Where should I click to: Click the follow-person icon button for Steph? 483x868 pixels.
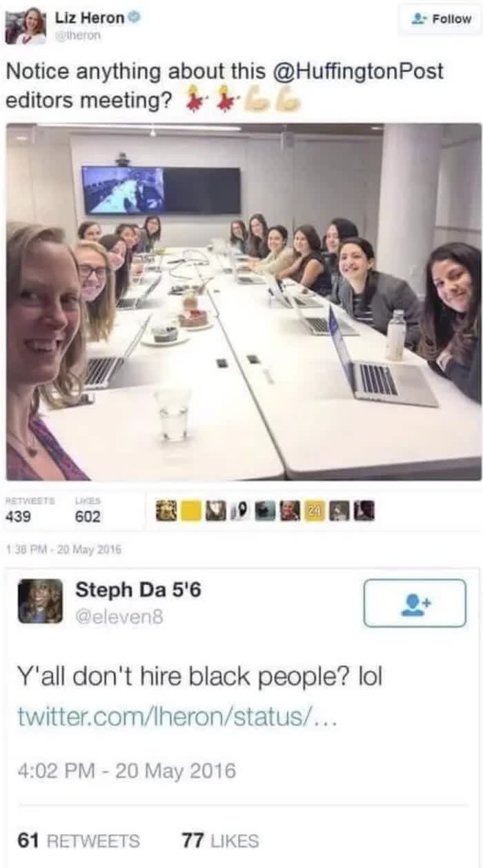point(415,603)
